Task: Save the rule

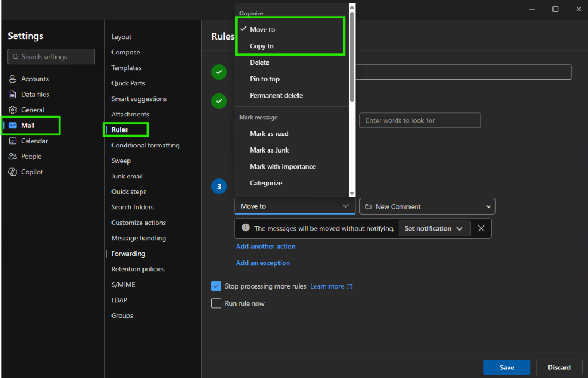Action: tap(506, 367)
